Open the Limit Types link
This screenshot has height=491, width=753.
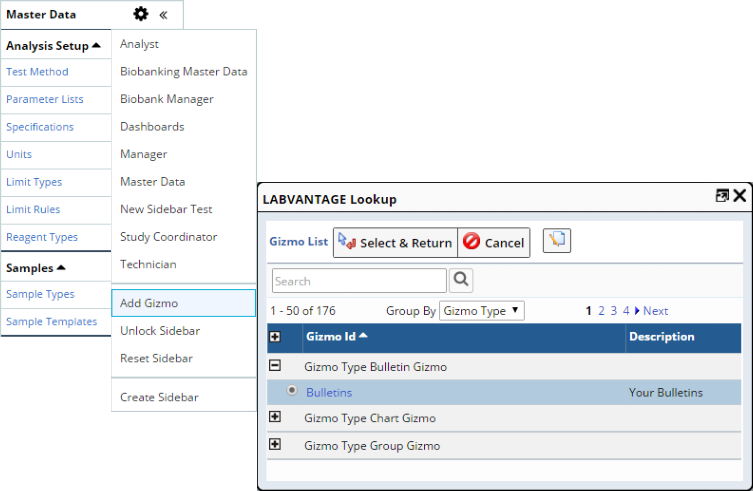pos(34,182)
